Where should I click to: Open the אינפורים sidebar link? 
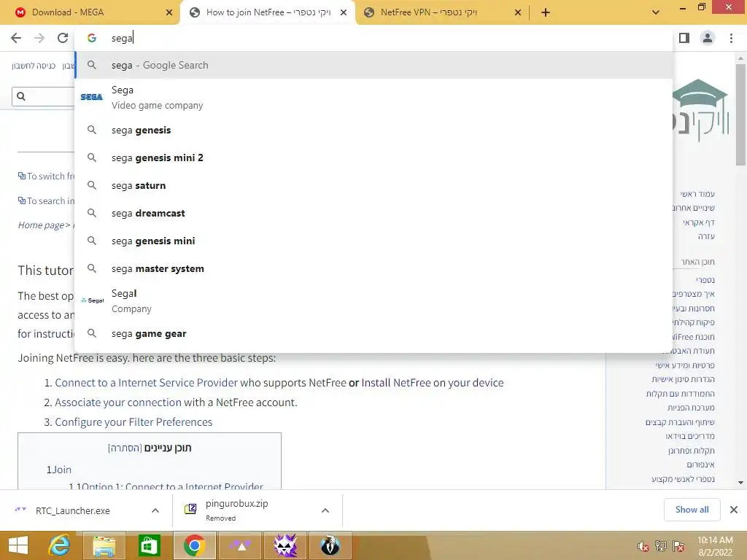pyautogui.click(x=700, y=464)
